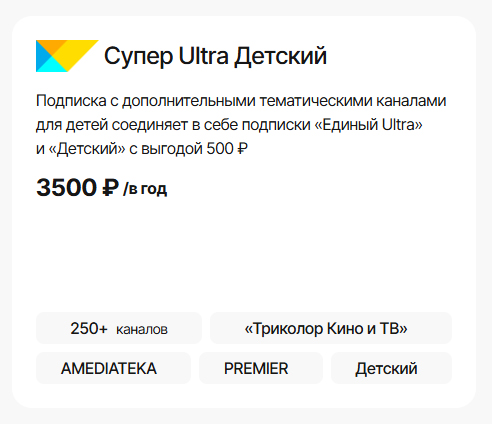Click the Tricolor colored triangle logo
The height and width of the screenshot is (424, 492).
tap(67, 56)
